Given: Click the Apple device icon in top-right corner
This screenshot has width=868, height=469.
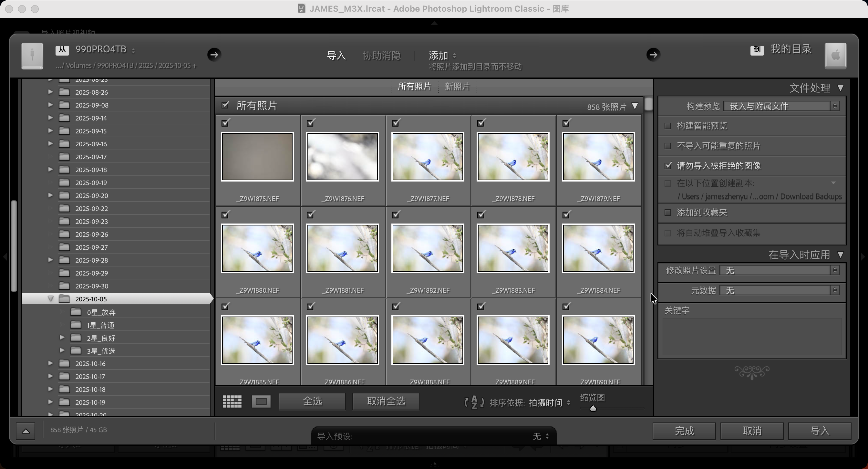Looking at the screenshot, I should tap(836, 56).
